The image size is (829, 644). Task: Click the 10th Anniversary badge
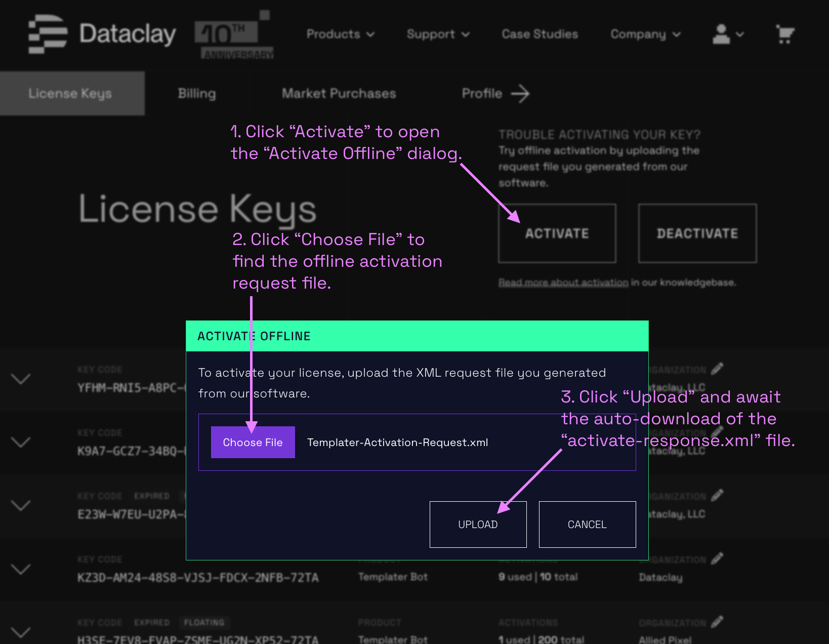(234, 34)
